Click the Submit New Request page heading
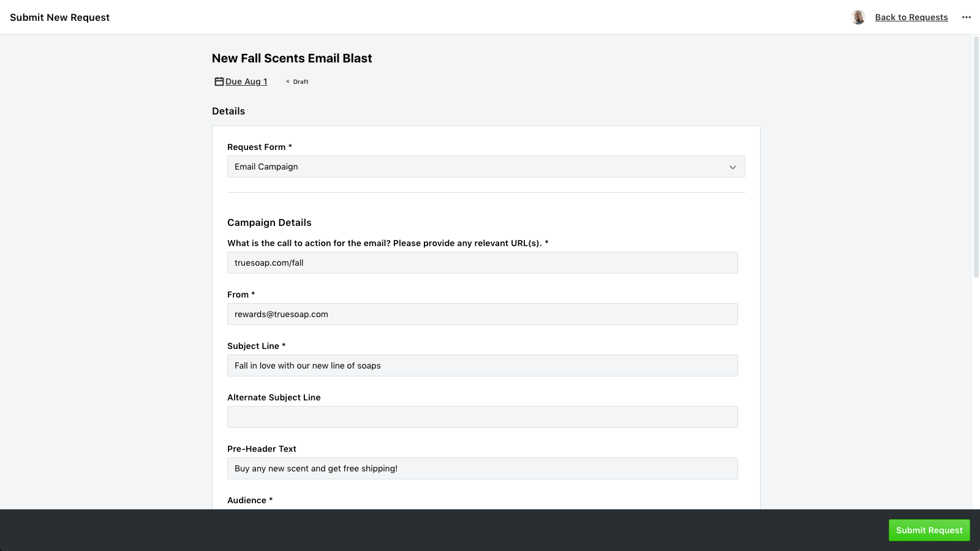The height and width of the screenshot is (551, 980). tap(59, 17)
